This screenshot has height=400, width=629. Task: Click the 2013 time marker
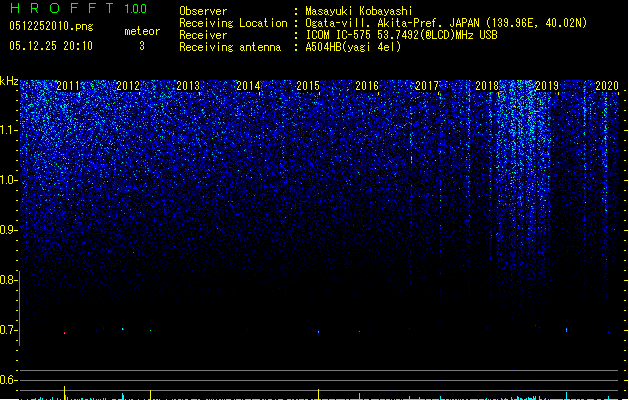point(188,85)
